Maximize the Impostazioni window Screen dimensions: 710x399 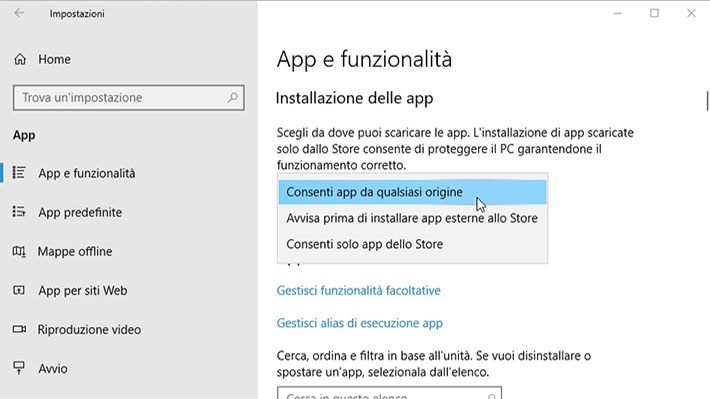click(654, 13)
